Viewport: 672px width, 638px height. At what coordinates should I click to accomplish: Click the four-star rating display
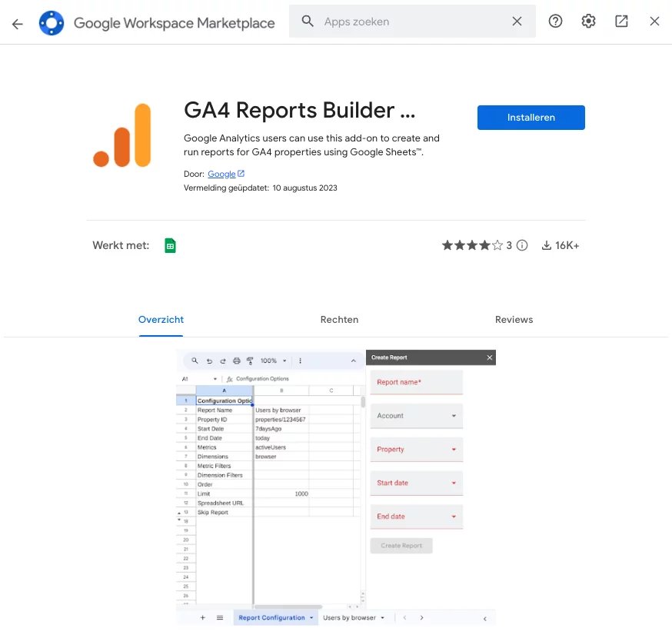point(471,246)
